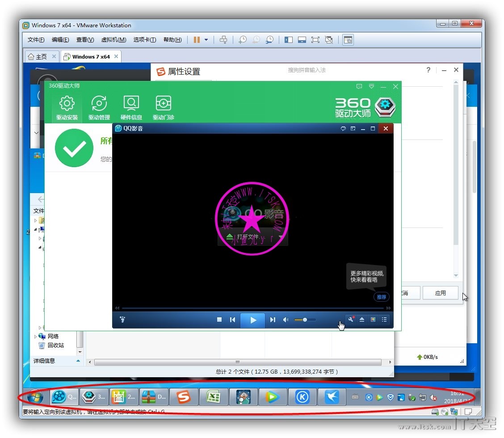Click the Play button in QQ影音
The height and width of the screenshot is (438, 504).
coord(253,320)
